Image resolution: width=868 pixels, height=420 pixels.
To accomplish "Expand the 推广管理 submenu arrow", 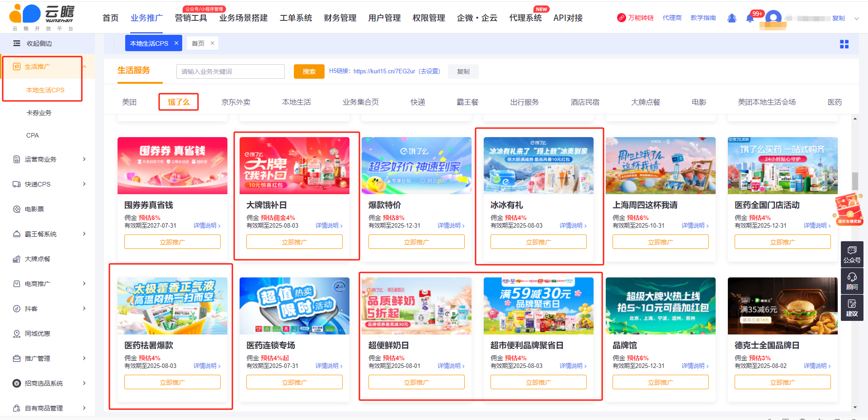I will tap(84, 358).
